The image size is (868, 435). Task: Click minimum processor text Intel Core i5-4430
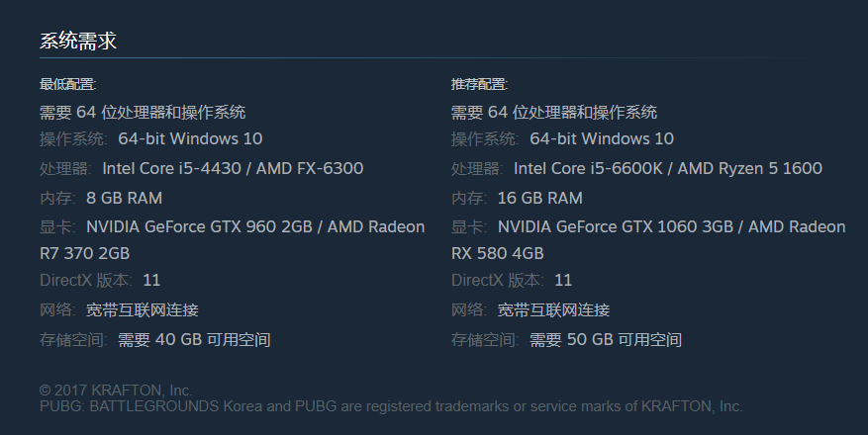[171, 169]
